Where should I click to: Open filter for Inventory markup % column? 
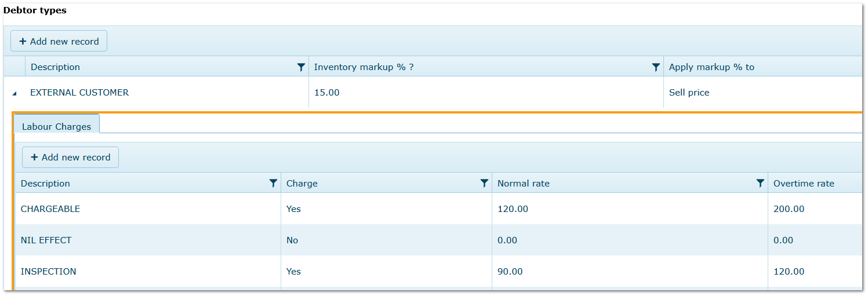[x=656, y=67]
